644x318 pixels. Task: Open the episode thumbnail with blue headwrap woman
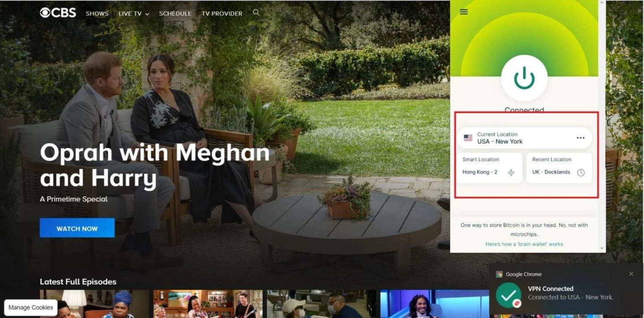coord(94,304)
